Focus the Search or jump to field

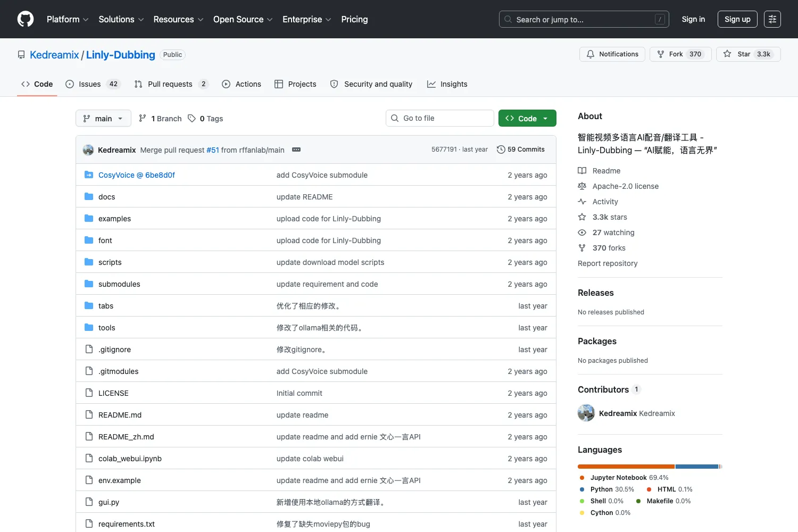coord(584,19)
